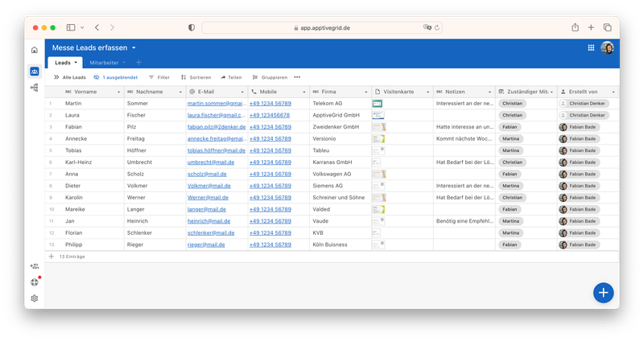Image resolution: width=644 pixels, height=341 pixels.
Task: Open Versionio business card thumbnail
Action: pos(378,138)
